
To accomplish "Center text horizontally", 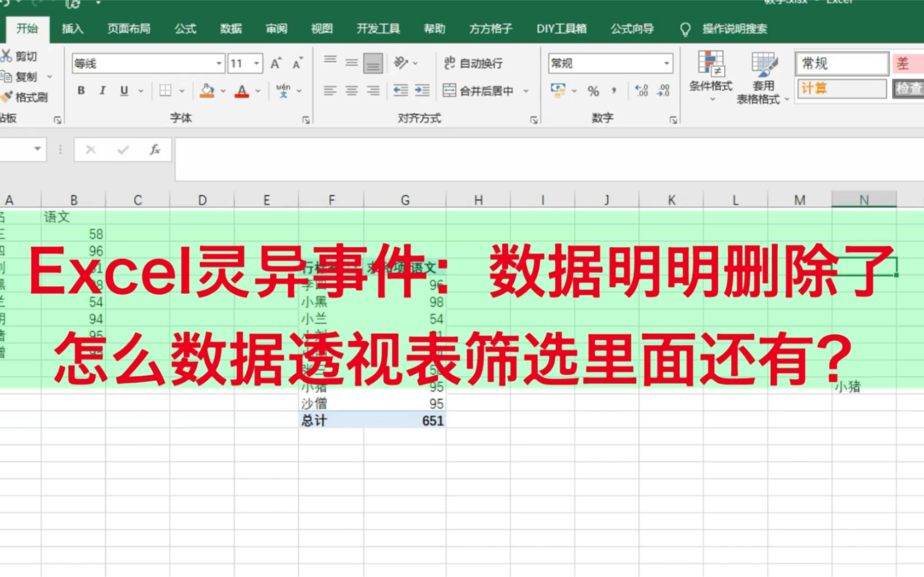I will coord(351,91).
